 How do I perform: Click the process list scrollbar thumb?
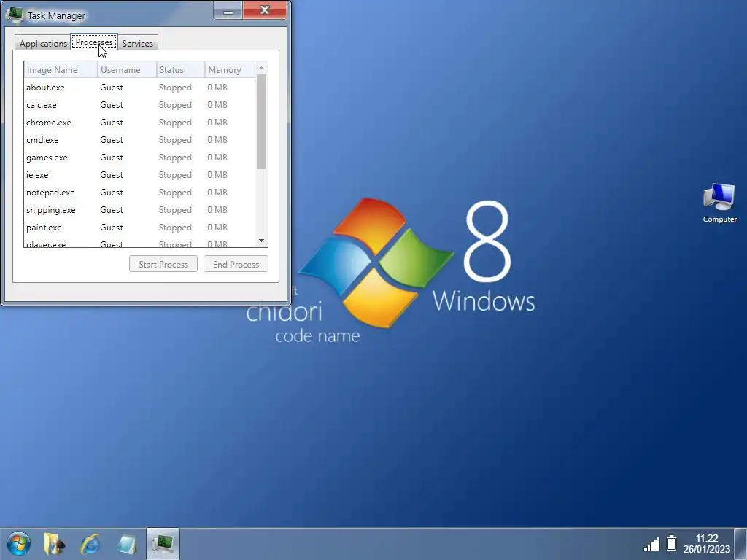pyautogui.click(x=261, y=122)
